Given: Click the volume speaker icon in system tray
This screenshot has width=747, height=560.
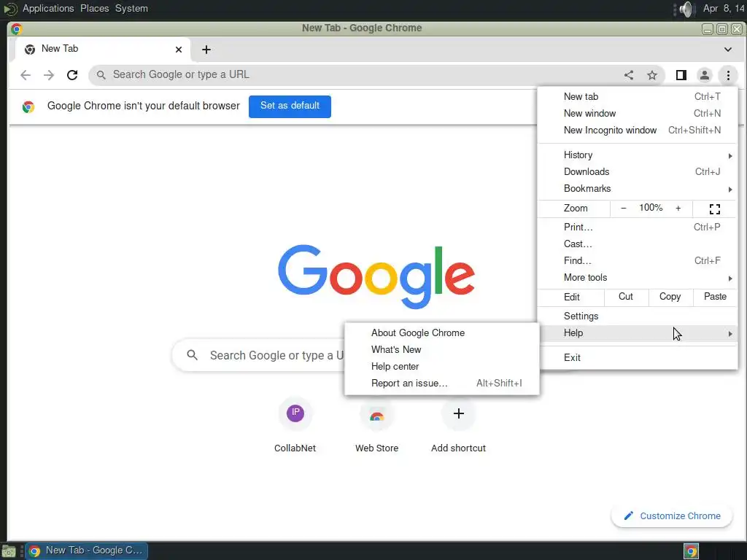Looking at the screenshot, I should click(686, 9).
